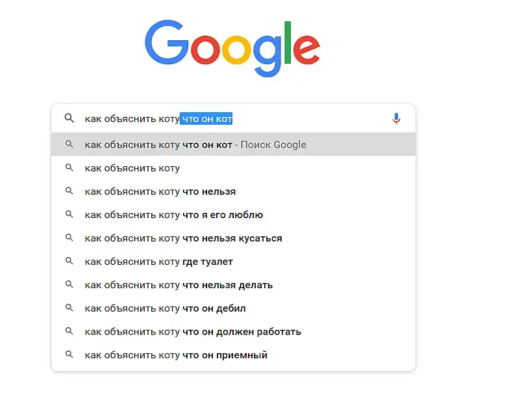Click into the search text input field
Image resolution: width=520 pixels, height=420 pixels.
(292, 119)
